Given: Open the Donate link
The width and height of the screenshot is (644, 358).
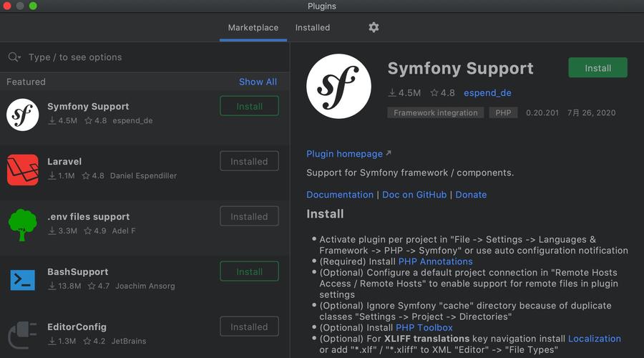Looking at the screenshot, I should click(471, 195).
